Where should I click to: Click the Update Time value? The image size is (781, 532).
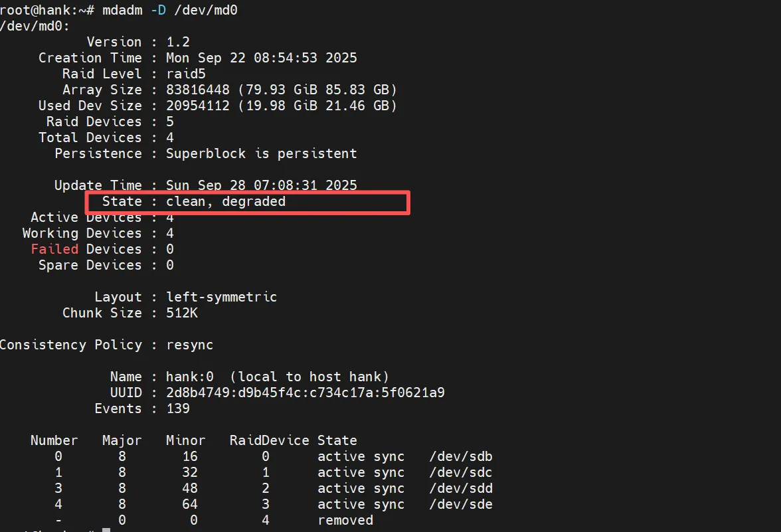[261, 185]
